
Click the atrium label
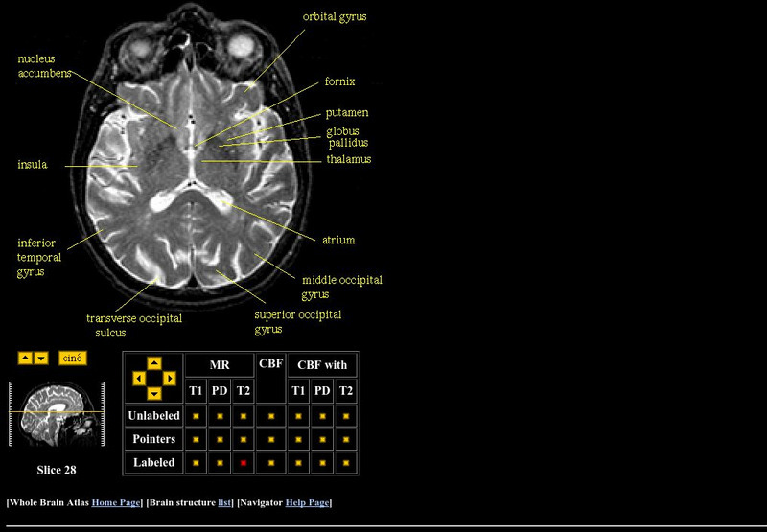pyautogui.click(x=338, y=240)
